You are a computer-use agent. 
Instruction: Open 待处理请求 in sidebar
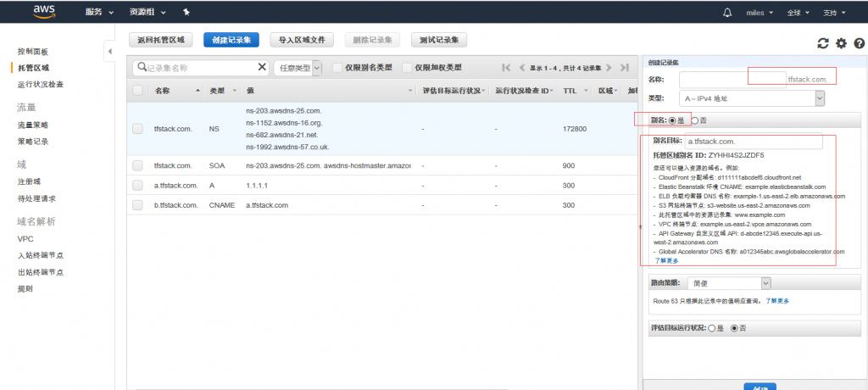[36, 198]
